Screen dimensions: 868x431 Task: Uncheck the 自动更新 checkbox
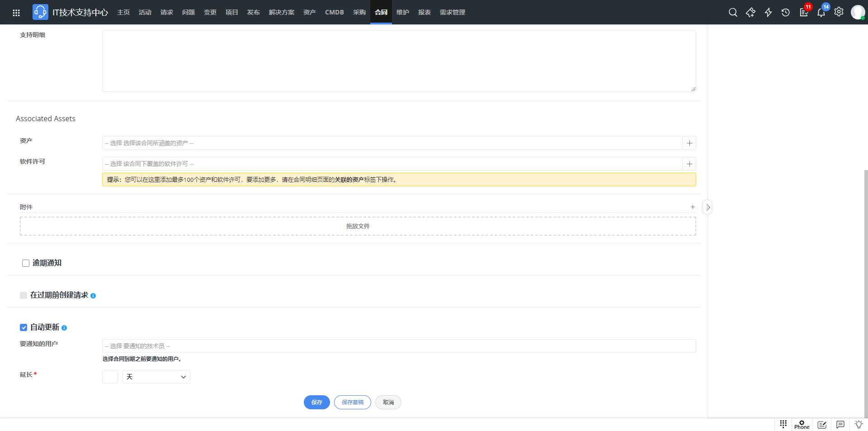[24, 327]
